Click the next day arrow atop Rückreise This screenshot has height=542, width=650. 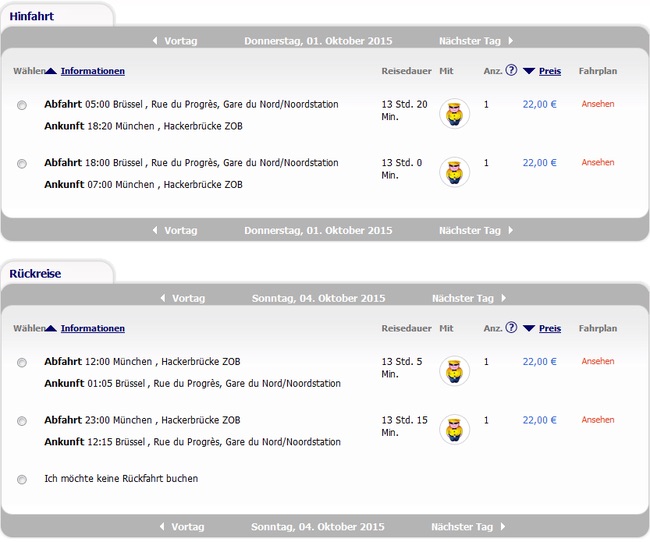coord(503,298)
